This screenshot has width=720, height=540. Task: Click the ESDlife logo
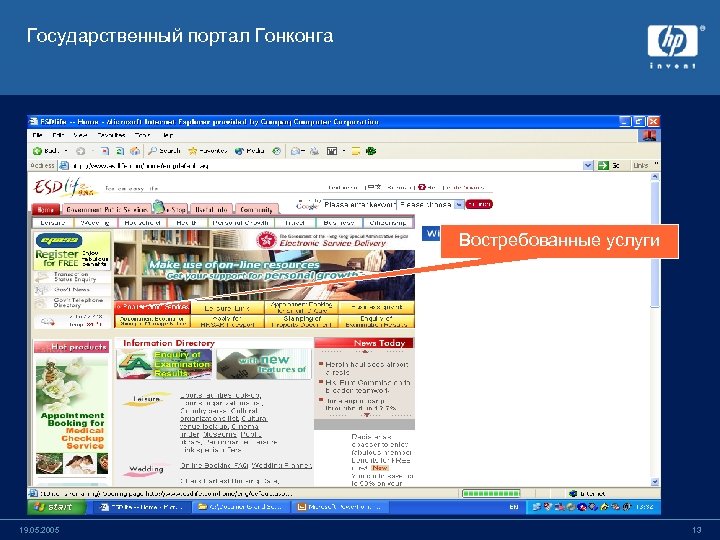click(65, 187)
